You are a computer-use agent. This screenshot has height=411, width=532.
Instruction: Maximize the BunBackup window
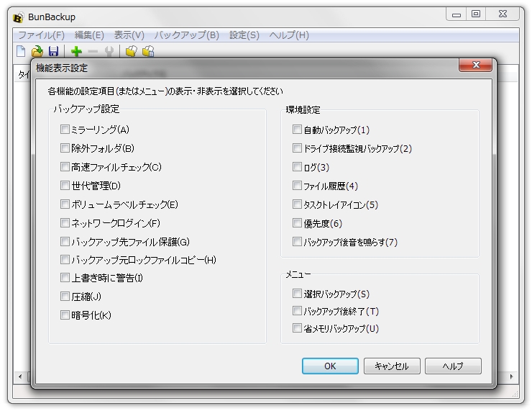476,14
